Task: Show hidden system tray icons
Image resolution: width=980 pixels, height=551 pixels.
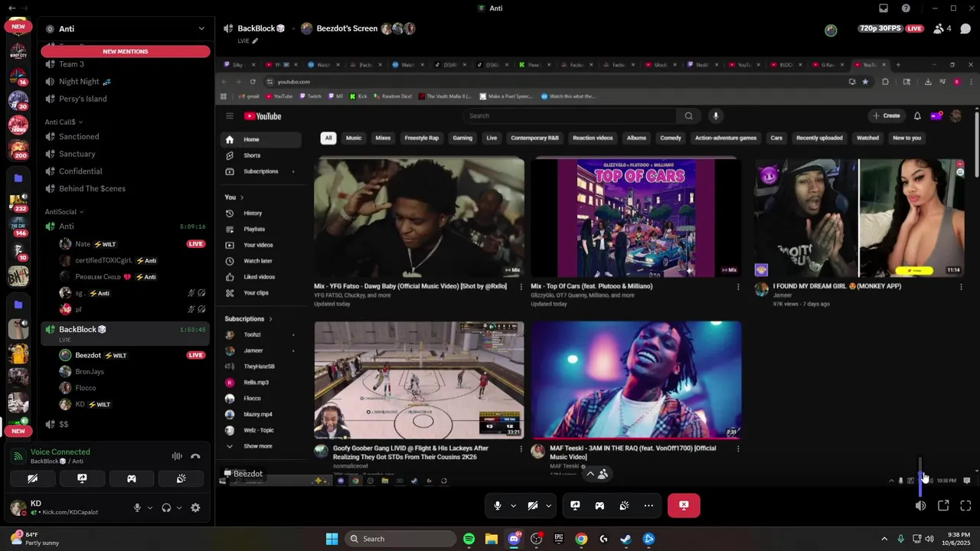Action: coord(884,539)
